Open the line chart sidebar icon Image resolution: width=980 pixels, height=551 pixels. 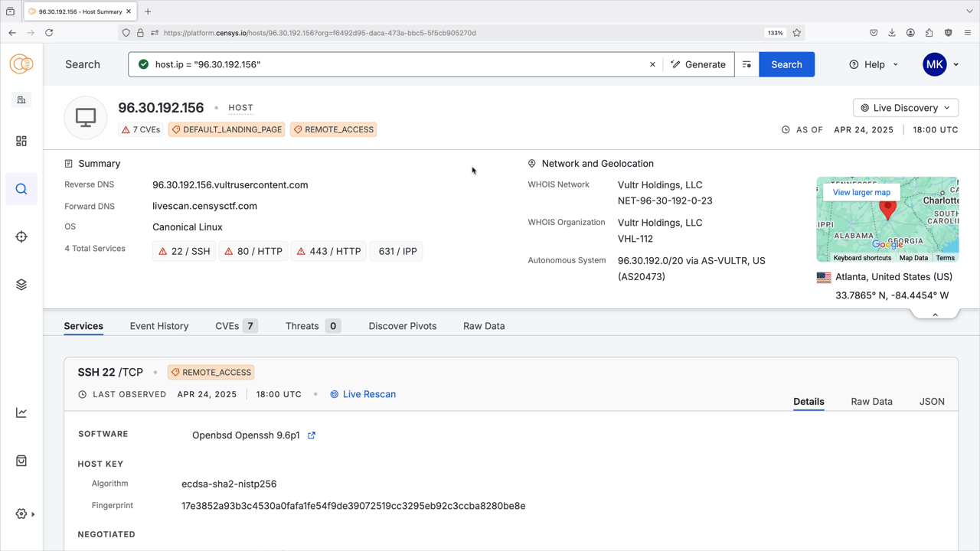point(21,413)
